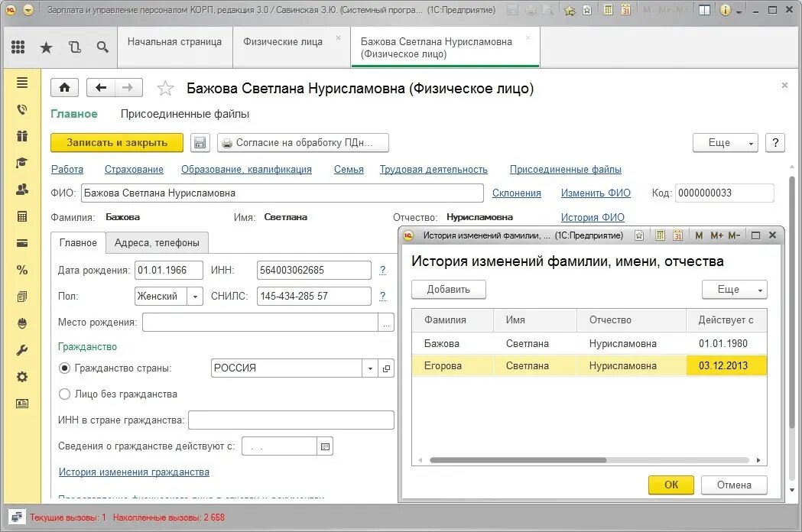Open the gift icon section in sidebar

22,136
